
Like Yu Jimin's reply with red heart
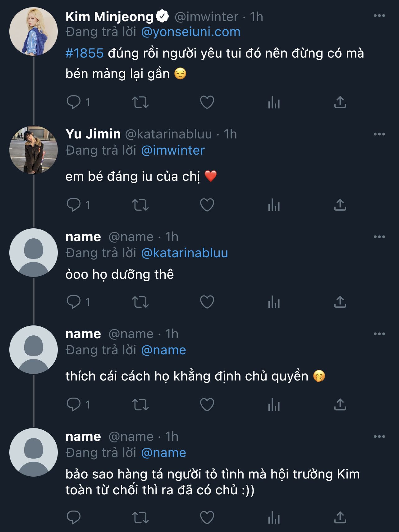(207, 205)
